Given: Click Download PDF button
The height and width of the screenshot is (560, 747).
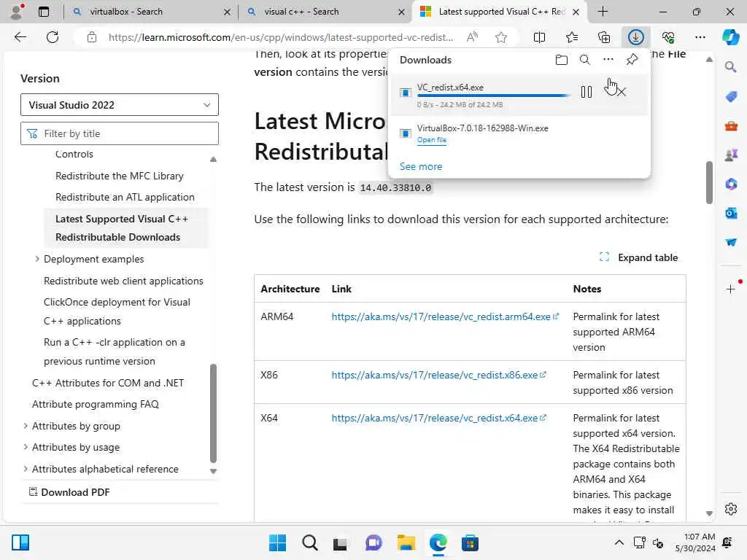Looking at the screenshot, I should pos(69,492).
